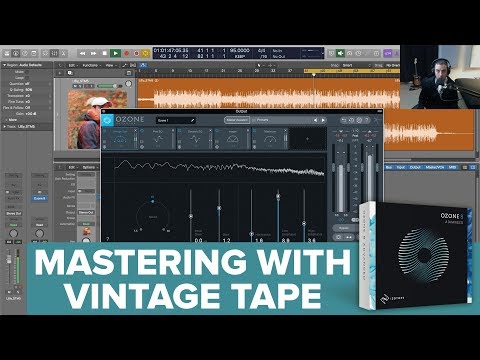Tick the Mute checkbox in Region inspector
The image size is (480, 360).
27,72
